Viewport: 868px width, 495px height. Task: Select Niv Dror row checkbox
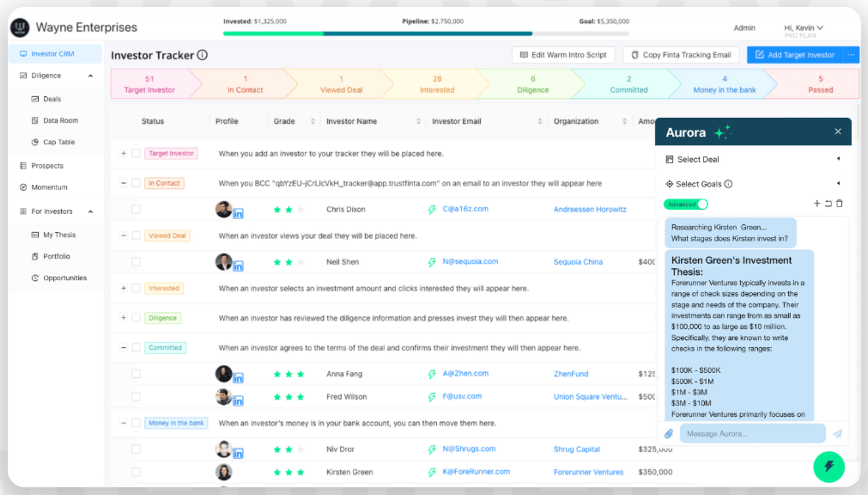click(137, 449)
